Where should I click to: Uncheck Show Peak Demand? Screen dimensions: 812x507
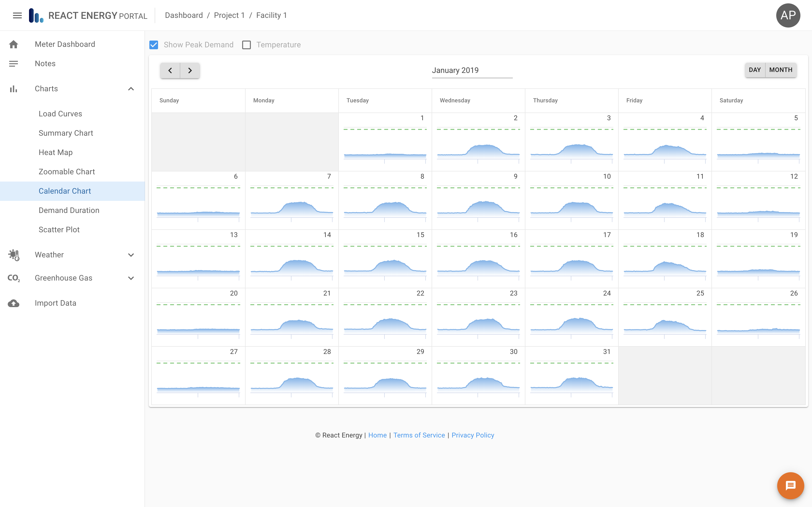pyautogui.click(x=154, y=45)
